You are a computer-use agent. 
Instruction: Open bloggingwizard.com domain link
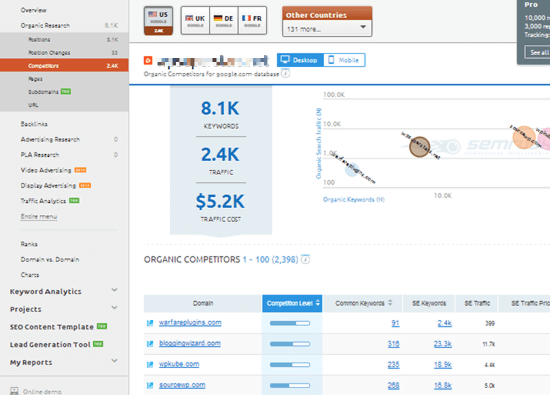(x=190, y=343)
